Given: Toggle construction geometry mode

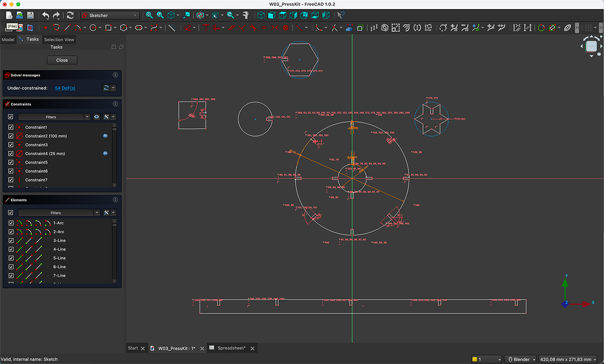Looking at the screenshot, I should 172,28.
